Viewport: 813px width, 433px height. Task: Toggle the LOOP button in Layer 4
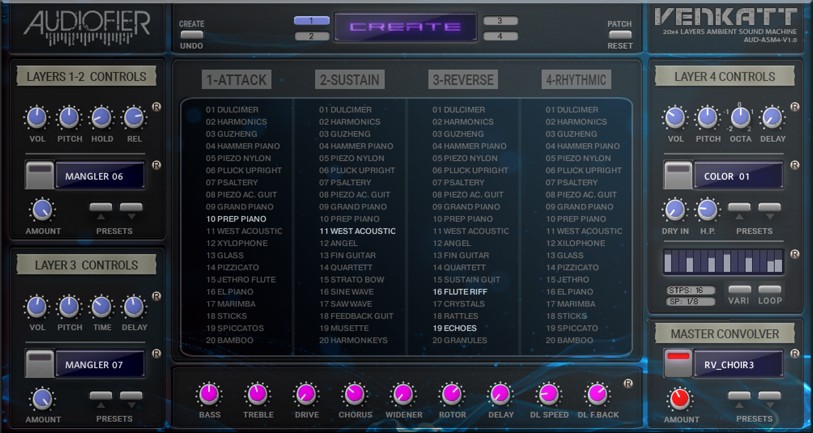pos(769,289)
